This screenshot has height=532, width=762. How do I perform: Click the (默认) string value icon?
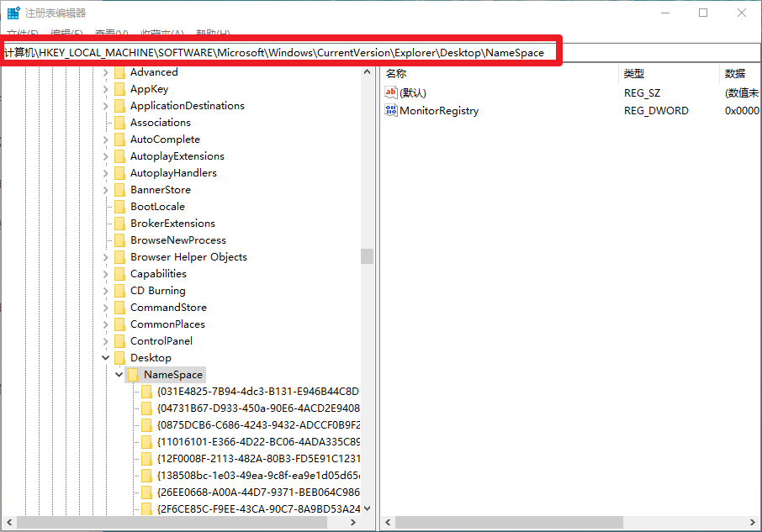391,92
